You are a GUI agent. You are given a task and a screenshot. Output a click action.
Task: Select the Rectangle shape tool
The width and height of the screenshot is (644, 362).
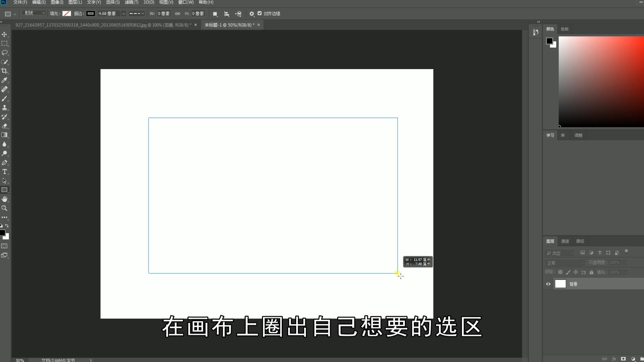tap(4, 190)
